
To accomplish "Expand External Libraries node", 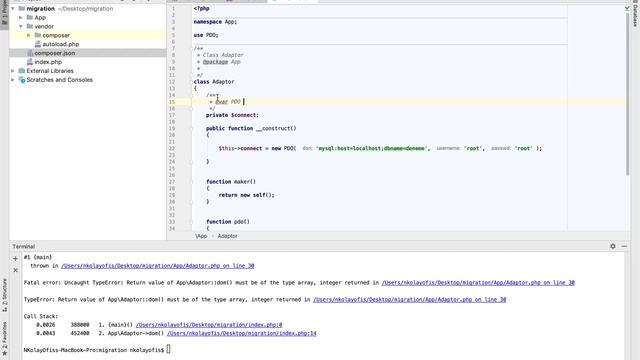I will tap(13, 71).
